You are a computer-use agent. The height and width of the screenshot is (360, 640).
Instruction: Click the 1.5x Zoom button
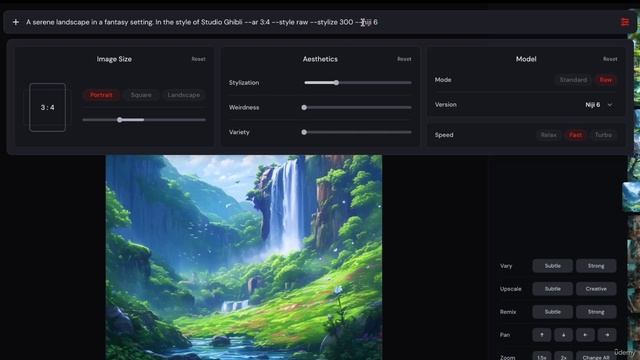coord(542,356)
